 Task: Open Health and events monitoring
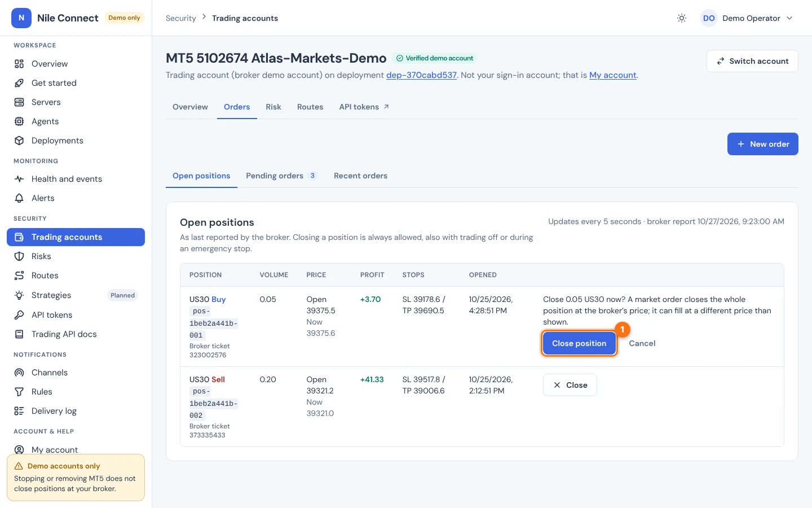76,179
